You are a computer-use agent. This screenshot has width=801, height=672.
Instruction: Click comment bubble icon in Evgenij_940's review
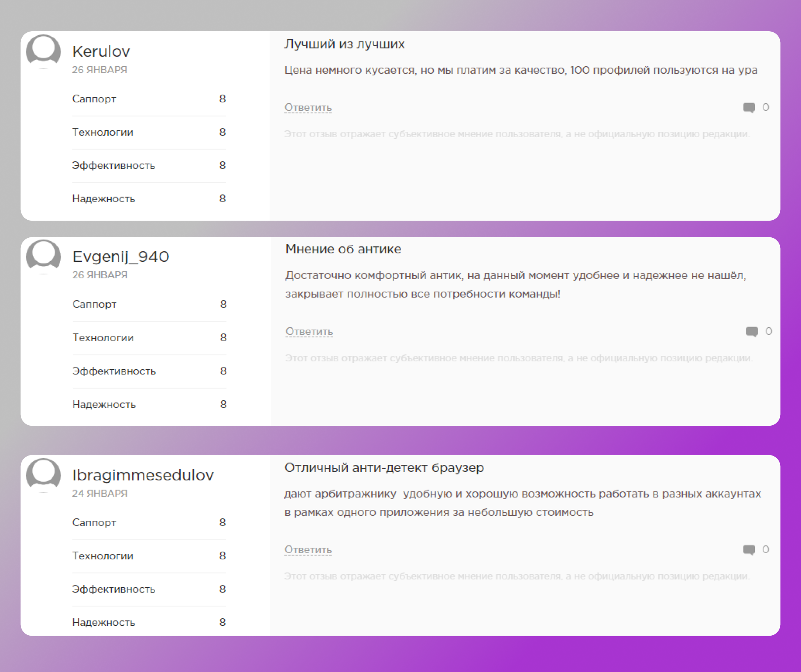(x=752, y=332)
